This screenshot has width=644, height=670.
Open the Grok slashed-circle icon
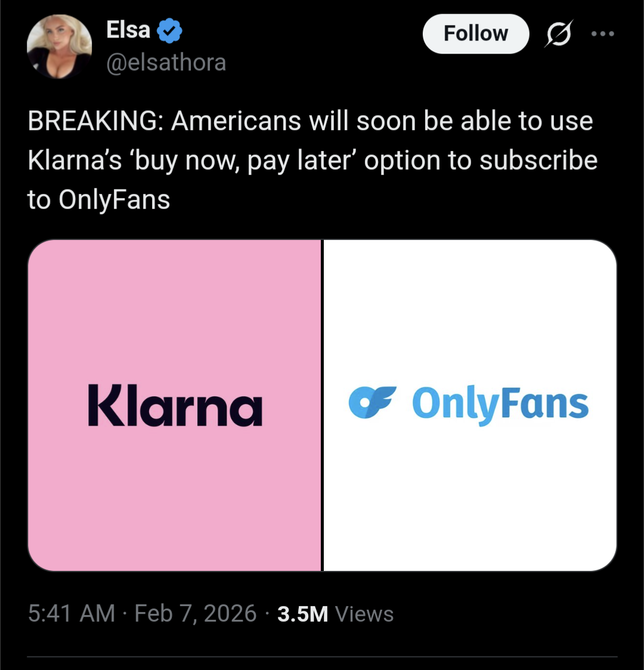(559, 34)
